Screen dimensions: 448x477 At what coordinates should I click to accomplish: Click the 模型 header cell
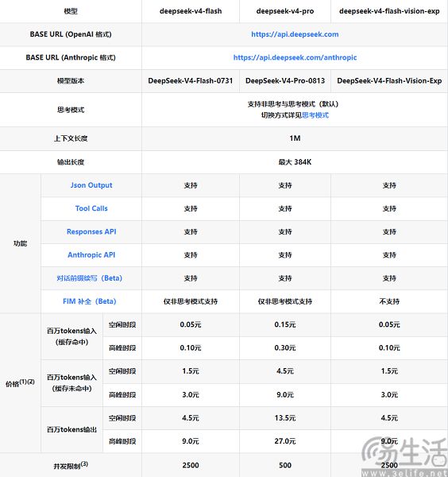pyautogui.click(x=71, y=11)
